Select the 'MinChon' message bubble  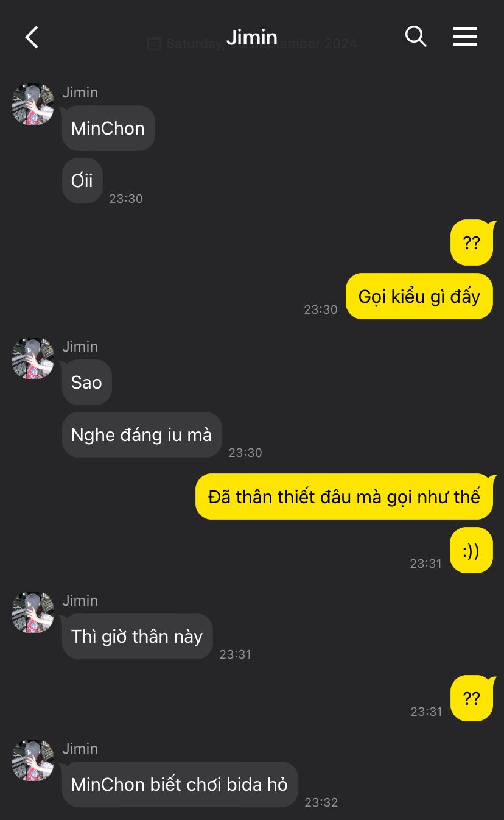point(108,128)
